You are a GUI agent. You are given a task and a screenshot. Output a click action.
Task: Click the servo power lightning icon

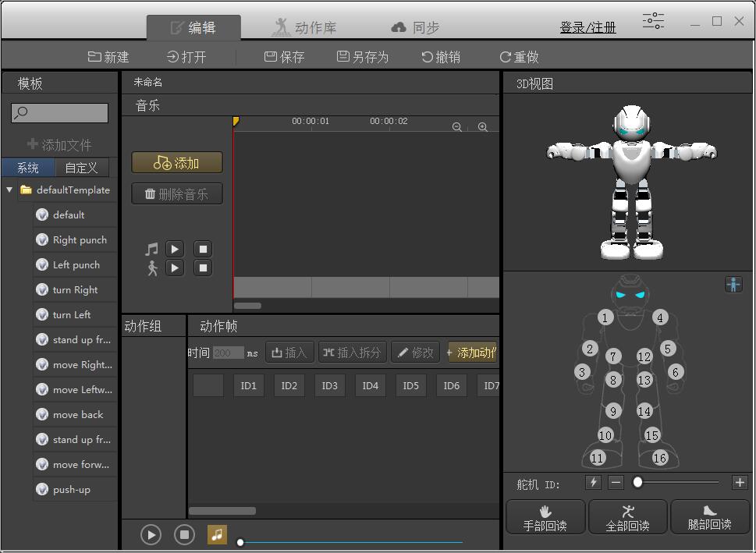(594, 483)
